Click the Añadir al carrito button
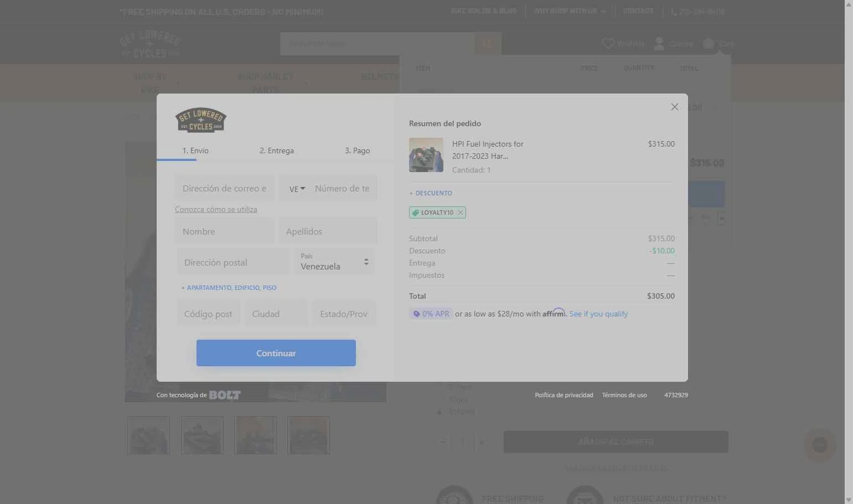 616,442
